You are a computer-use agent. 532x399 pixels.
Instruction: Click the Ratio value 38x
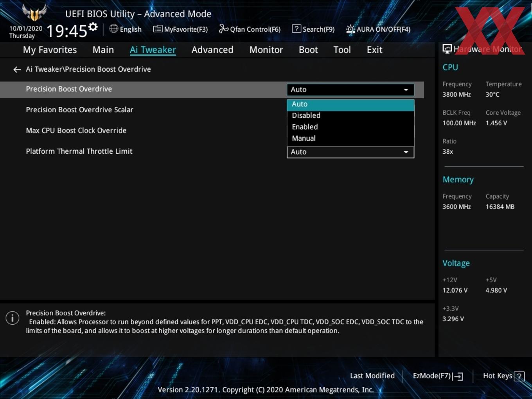coord(448,152)
